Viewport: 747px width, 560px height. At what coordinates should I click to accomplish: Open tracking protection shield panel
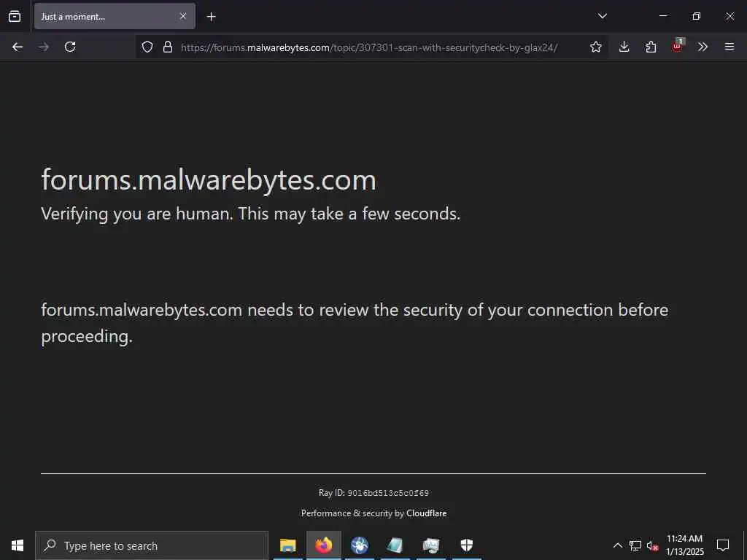pyautogui.click(x=147, y=47)
